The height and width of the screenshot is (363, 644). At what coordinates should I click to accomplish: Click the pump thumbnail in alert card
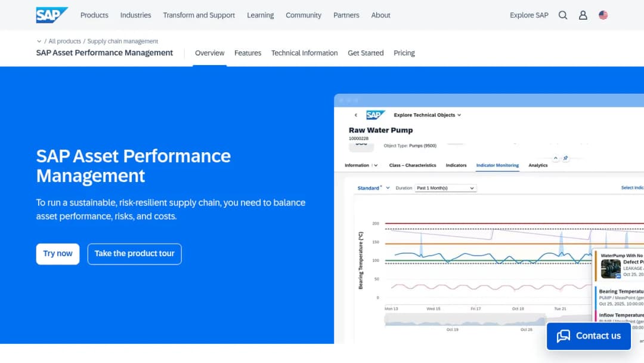pyautogui.click(x=611, y=269)
